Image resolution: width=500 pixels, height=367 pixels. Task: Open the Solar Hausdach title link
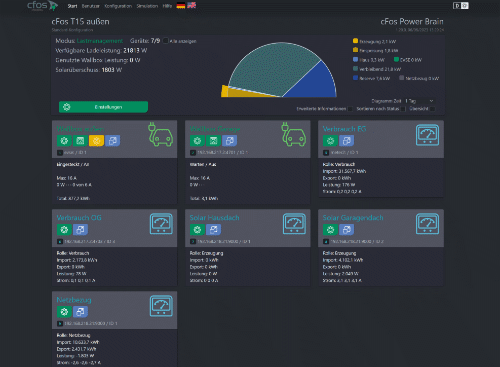point(215,218)
